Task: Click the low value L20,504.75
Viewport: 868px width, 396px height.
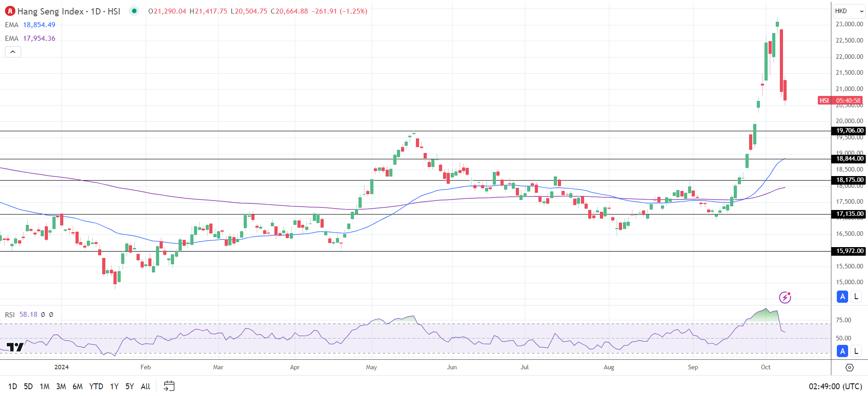Action: (x=249, y=11)
